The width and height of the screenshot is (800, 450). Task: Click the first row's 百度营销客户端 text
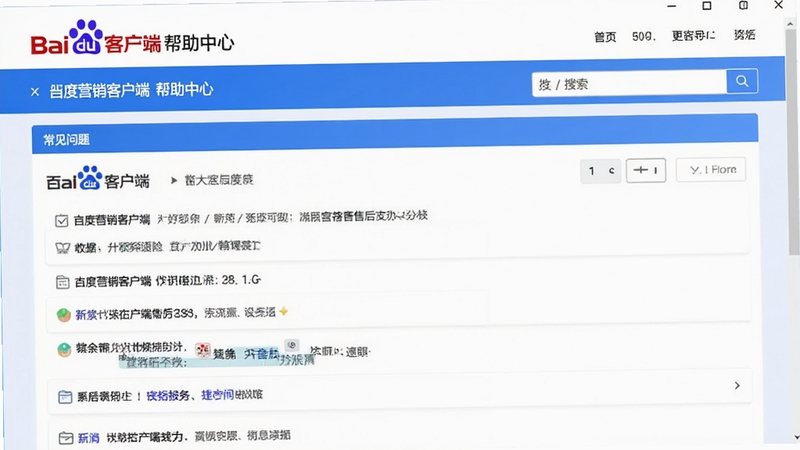pos(112,220)
